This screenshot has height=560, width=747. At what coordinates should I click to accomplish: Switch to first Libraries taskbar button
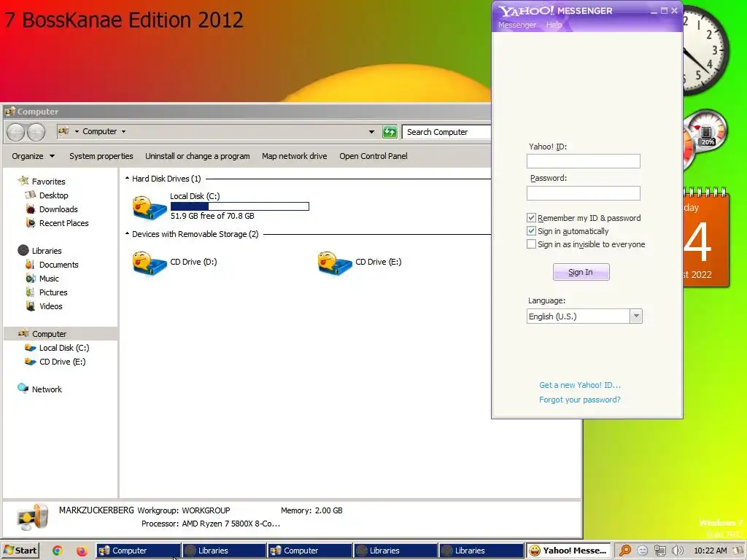click(x=224, y=551)
